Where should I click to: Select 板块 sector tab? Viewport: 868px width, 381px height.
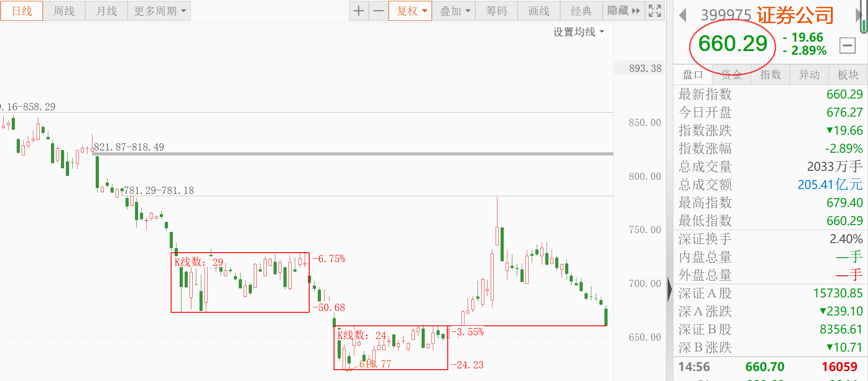click(x=848, y=75)
